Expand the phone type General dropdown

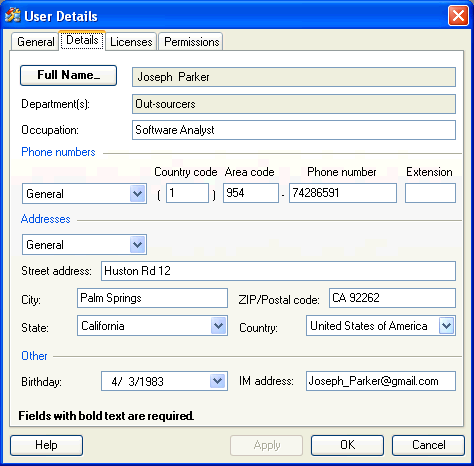click(x=137, y=193)
